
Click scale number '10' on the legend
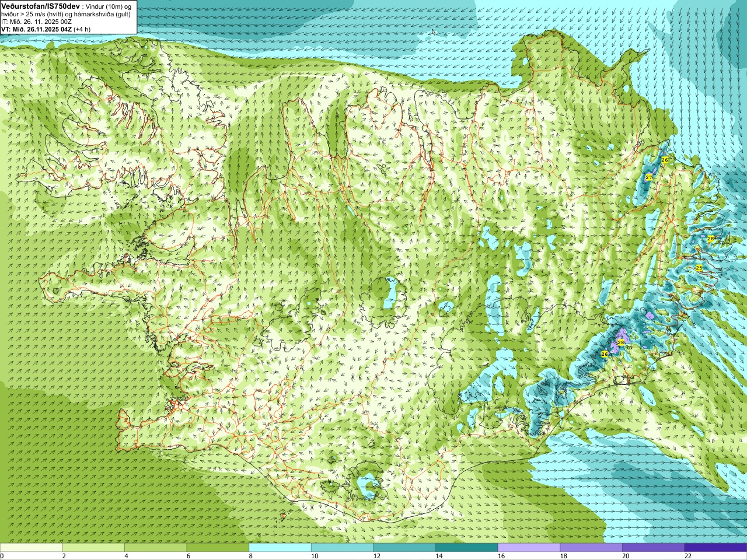point(315,556)
